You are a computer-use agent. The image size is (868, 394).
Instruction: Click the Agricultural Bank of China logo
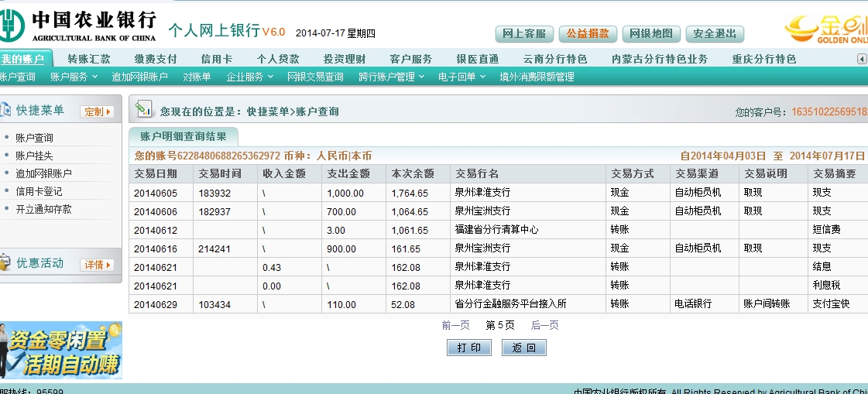14,24
